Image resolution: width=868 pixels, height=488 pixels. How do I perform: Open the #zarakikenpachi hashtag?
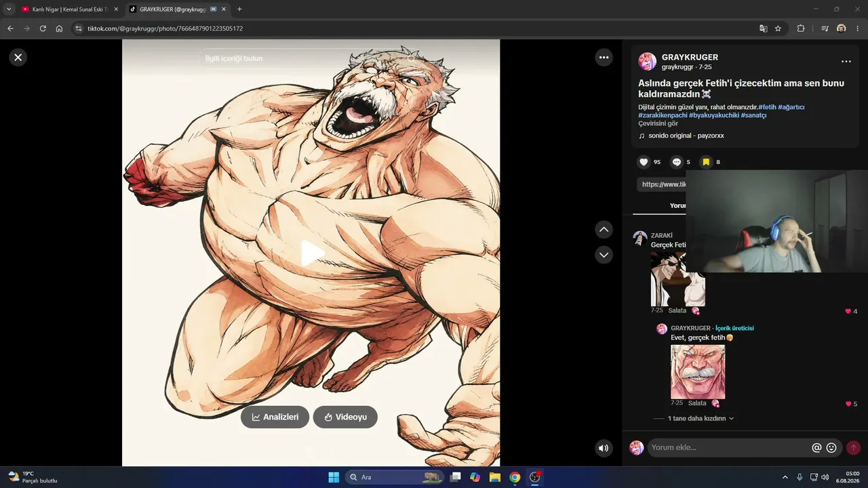tap(663, 115)
